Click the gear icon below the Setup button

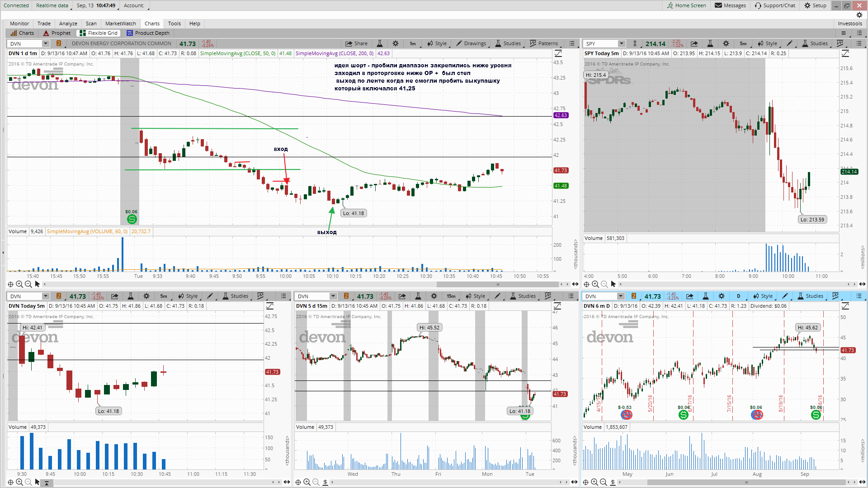(x=859, y=15)
